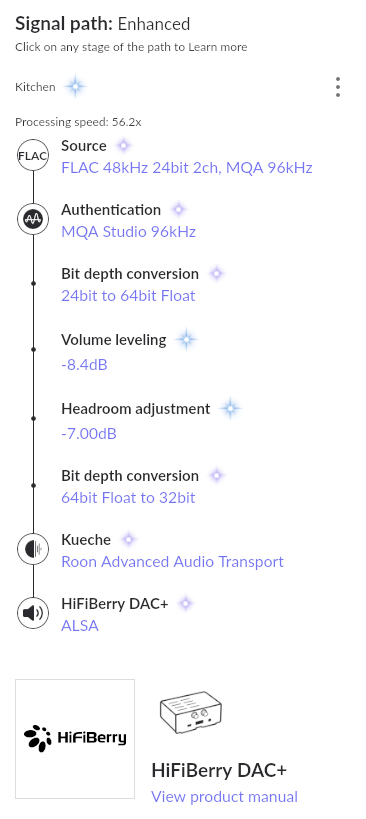Click the FLAC 48kHz 24bit source details
The image size is (366, 819).
187,168
